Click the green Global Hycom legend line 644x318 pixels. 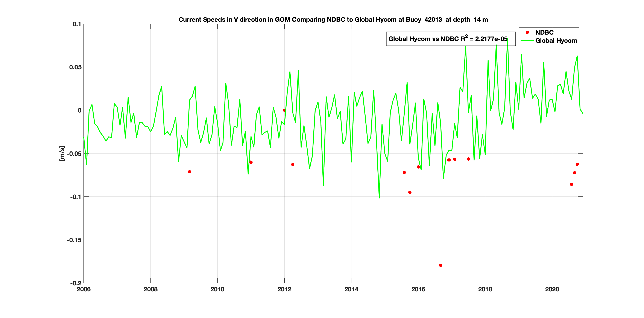tap(527, 41)
